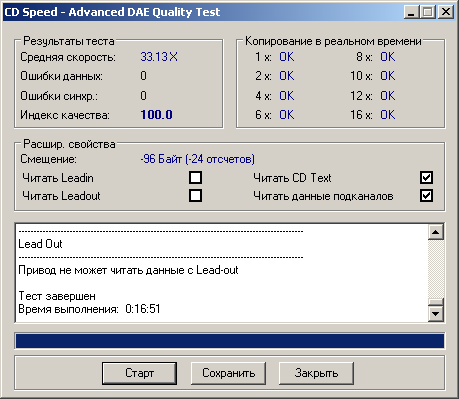The width and height of the screenshot is (459, 399).
Task: Click the Смещение offset value text
Action: [x=197, y=159]
